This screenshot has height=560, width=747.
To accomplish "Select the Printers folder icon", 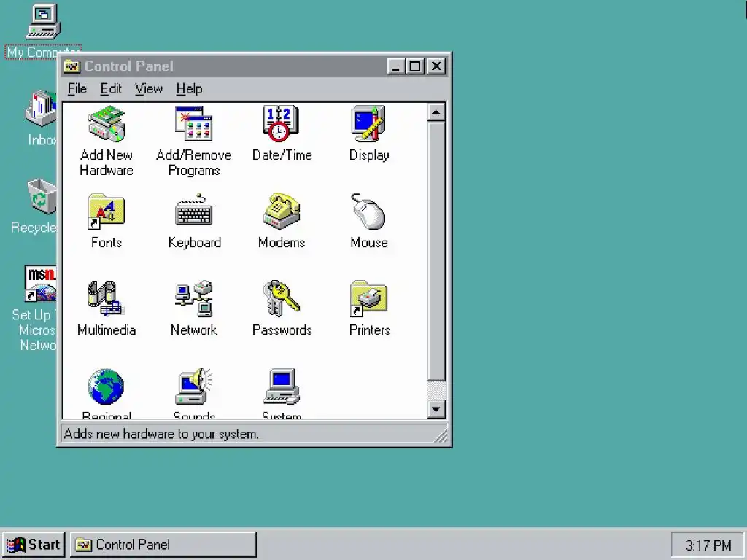I will (x=368, y=298).
